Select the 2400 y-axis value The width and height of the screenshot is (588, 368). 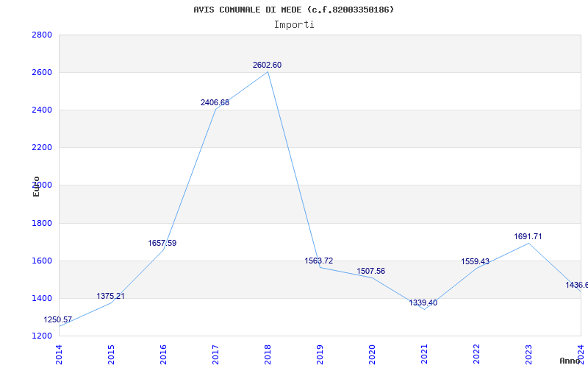click(x=42, y=110)
